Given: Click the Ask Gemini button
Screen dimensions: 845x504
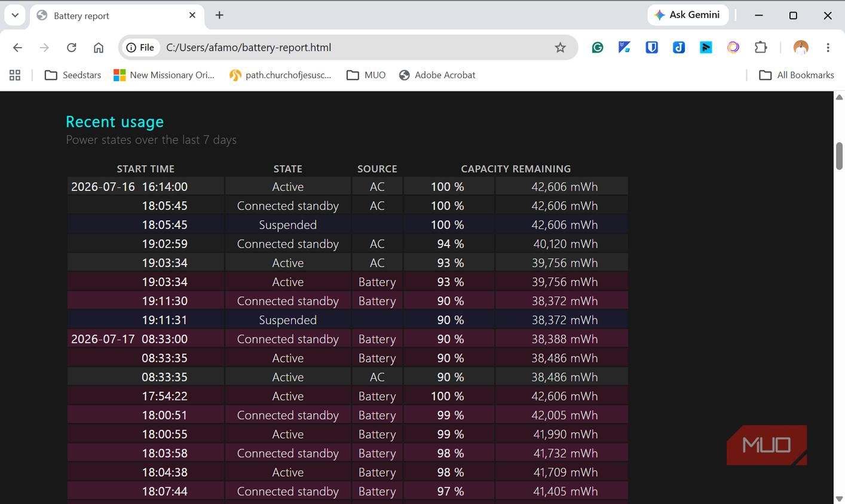Looking at the screenshot, I should (688, 15).
